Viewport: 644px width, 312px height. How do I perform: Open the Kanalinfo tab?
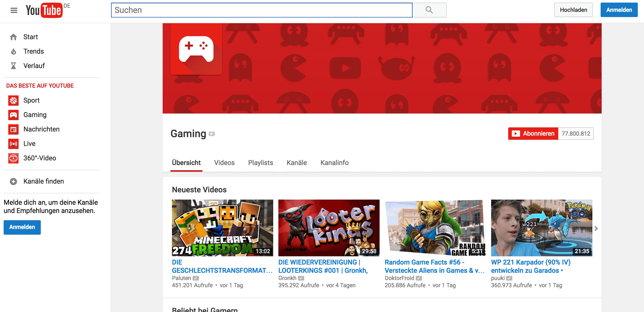pyautogui.click(x=334, y=163)
